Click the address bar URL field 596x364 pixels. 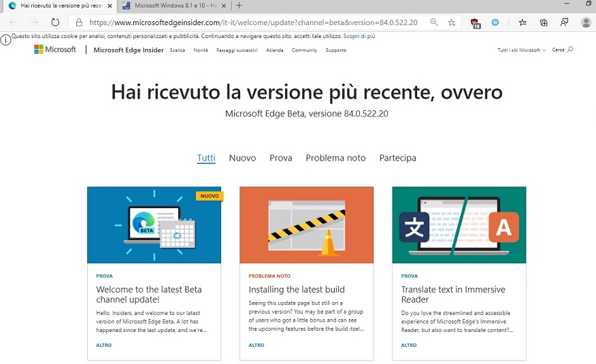(x=254, y=22)
